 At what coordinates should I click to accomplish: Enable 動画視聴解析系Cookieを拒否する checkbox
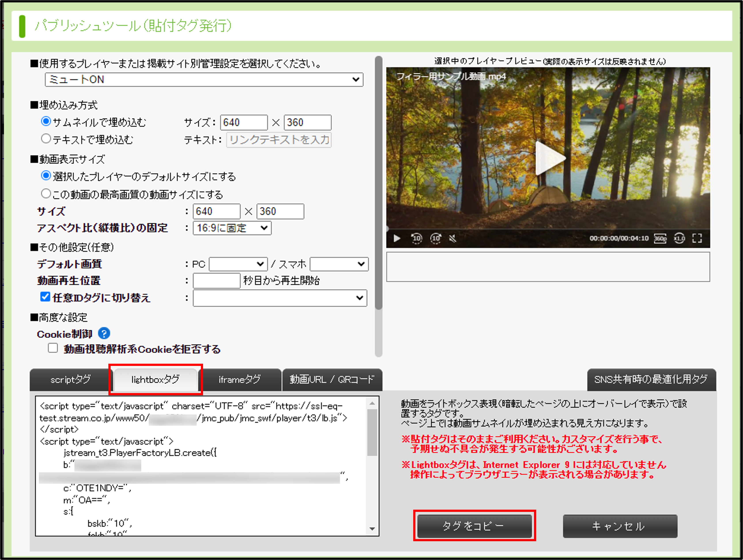pos(53,348)
